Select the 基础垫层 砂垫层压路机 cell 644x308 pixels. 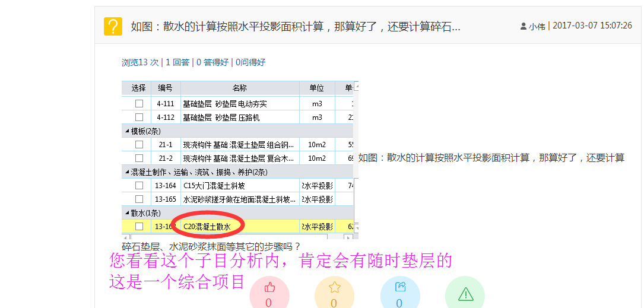(x=239, y=117)
